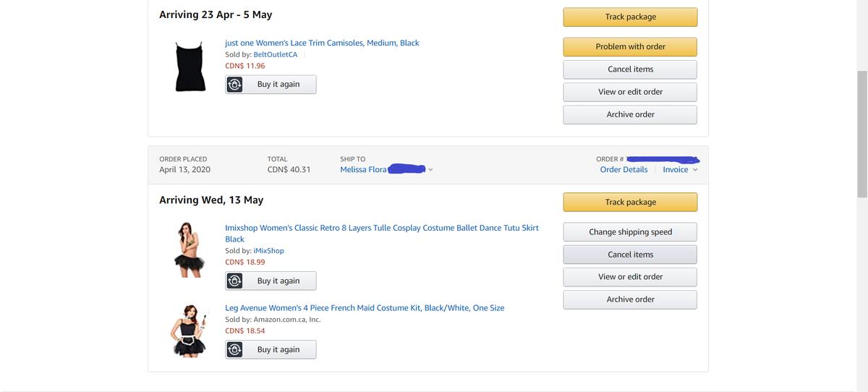Viewport: 868px width, 392px height.
Task: Archive order for the April 13 order
Action: click(x=630, y=299)
